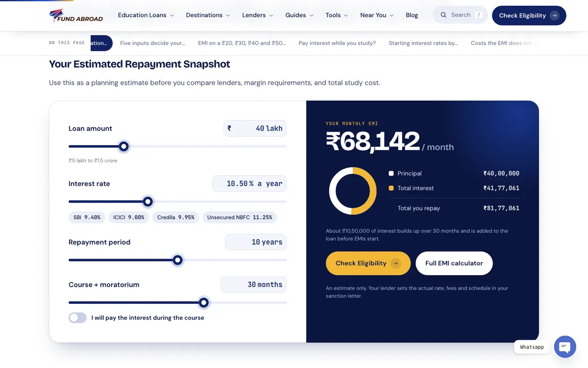Click the Loan amount slider handle

(124, 146)
